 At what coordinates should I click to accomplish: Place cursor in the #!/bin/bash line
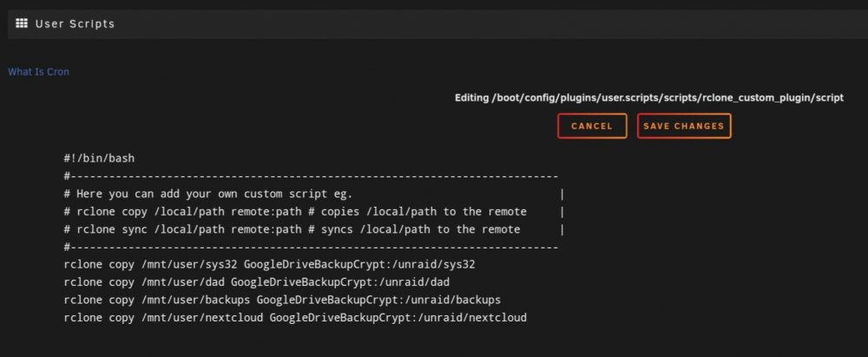[99, 159]
